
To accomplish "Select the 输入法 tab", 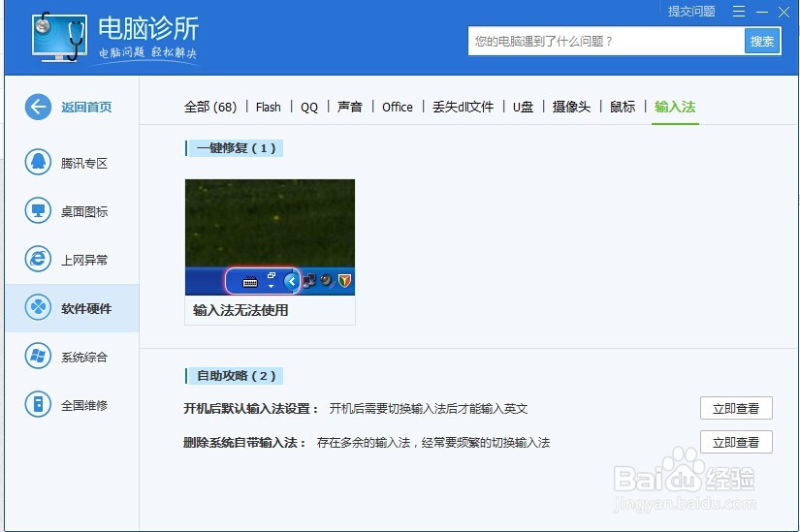I will point(675,108).
